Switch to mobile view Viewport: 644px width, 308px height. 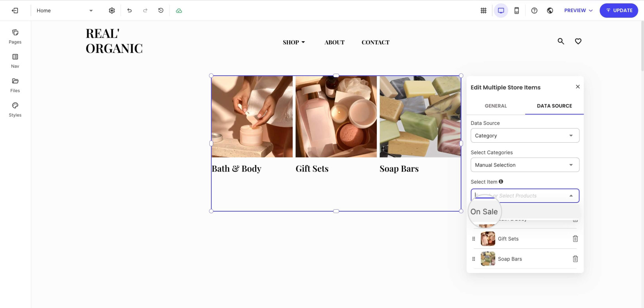click(x=516, y=11)
